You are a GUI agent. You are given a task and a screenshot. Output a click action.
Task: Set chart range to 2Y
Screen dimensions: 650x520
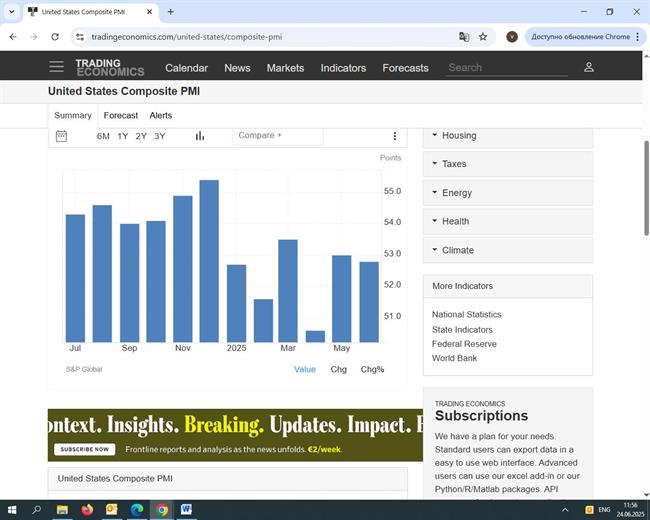point(141,136)
